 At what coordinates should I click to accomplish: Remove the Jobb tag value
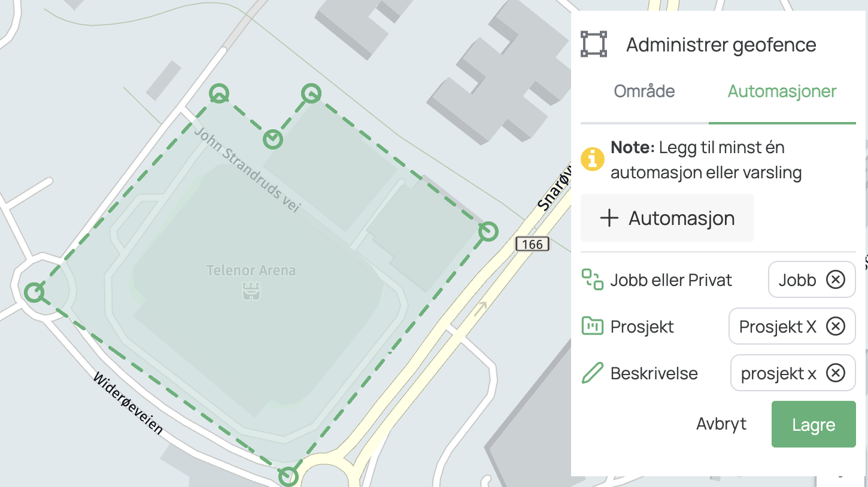pyautogui.click(x=836, y=279)
